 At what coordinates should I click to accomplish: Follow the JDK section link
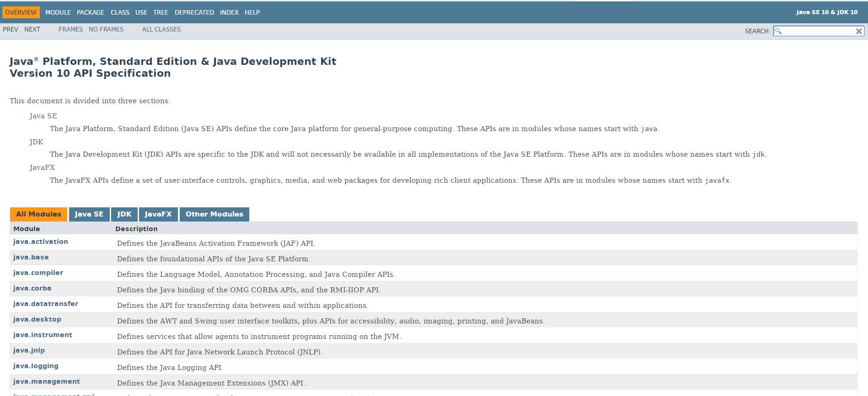(37, 142)
